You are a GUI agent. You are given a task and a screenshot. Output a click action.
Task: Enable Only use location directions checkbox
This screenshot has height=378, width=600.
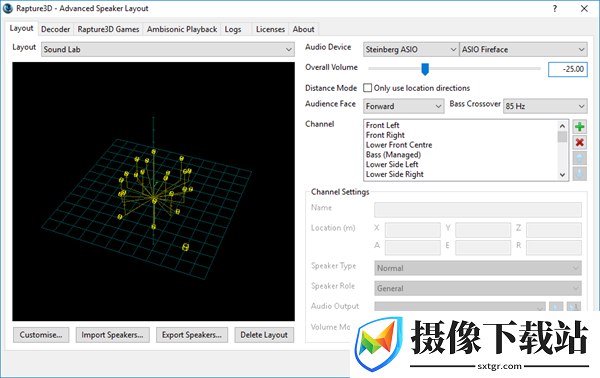click(367, 88)
